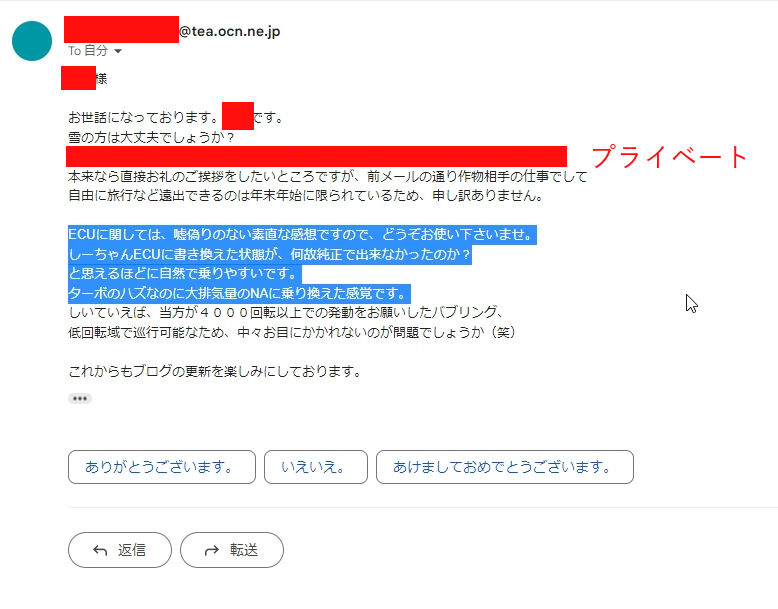Expand recipient details arrow beside To 自分
Viewport: 778px width, 609px height.
(x=118, y=51)
